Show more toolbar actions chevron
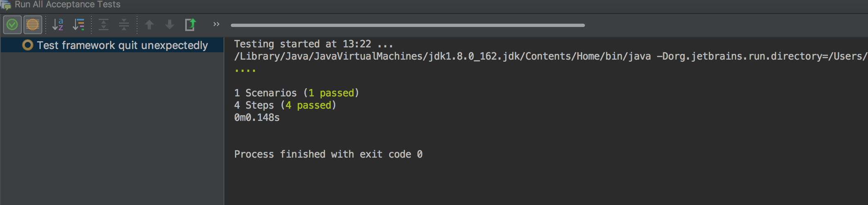Viewport: 868px width, 205px height. point(216,25)
